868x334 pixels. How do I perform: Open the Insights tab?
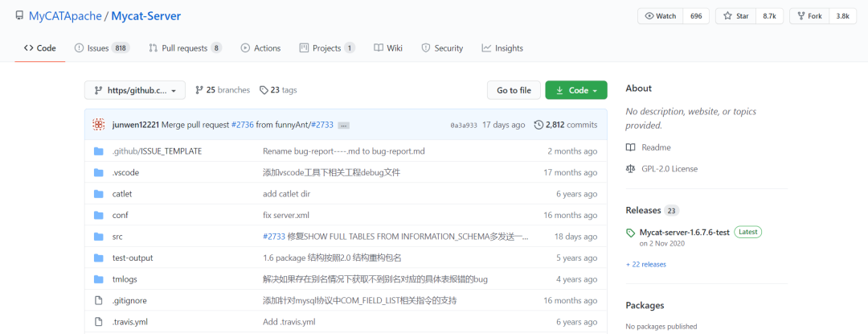pyautogui.click(x=502, y=48)
